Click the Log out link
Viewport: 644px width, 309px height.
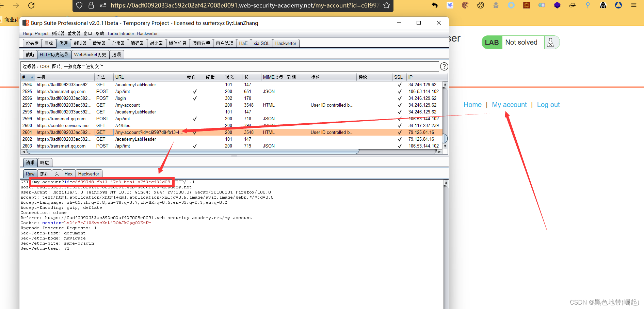[x=548, y=105]
